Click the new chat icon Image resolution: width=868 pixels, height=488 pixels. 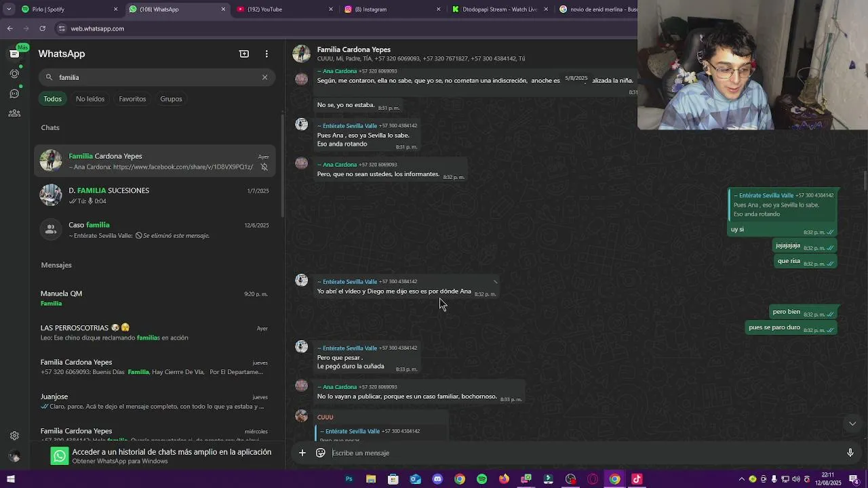244,54
